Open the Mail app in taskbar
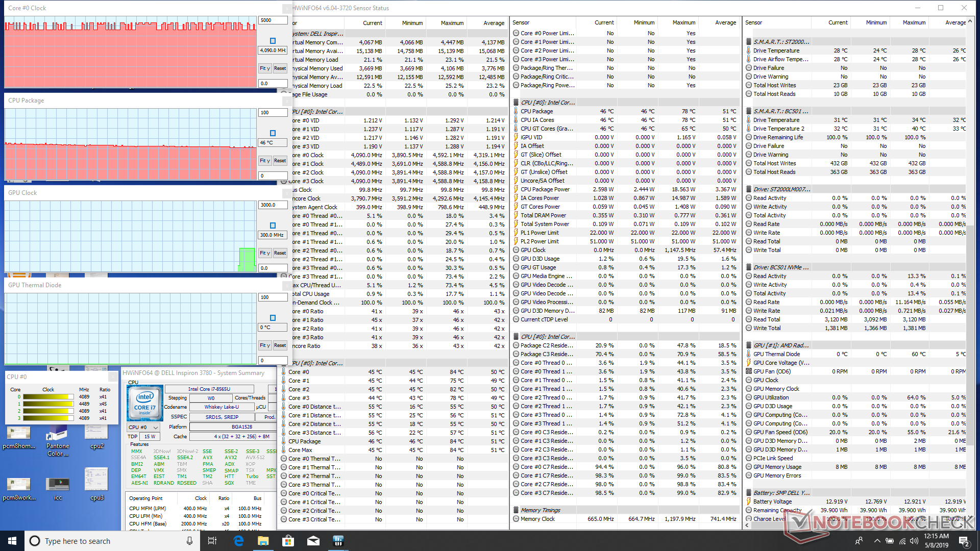 coord(313,541)
